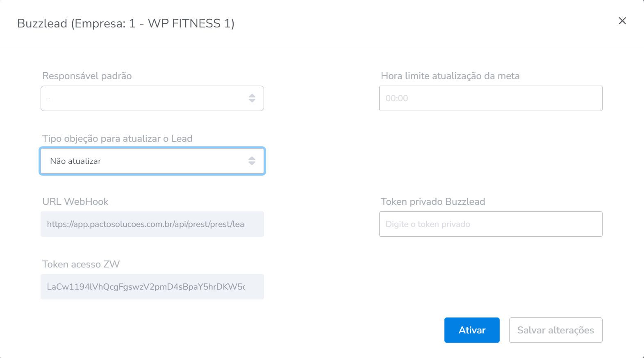
Task: Click the 'URL WebHook' label text
Action: [75, 202]
